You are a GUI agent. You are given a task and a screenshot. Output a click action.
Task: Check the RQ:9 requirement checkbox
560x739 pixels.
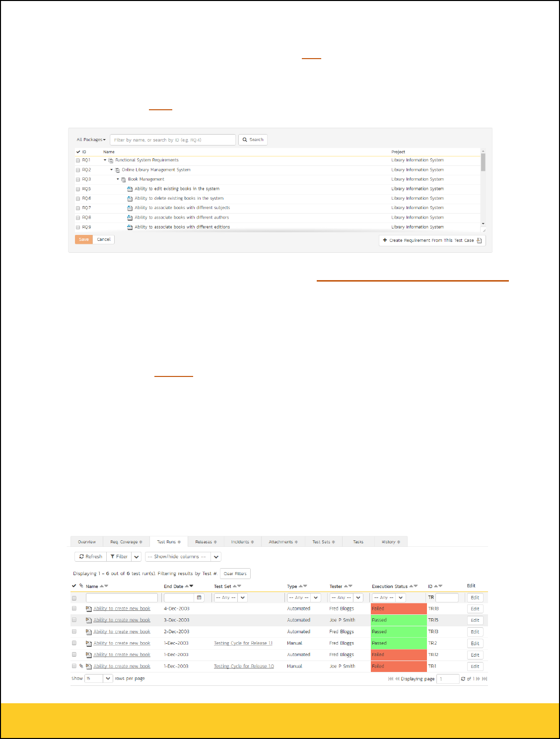click(x=78, y=227)
